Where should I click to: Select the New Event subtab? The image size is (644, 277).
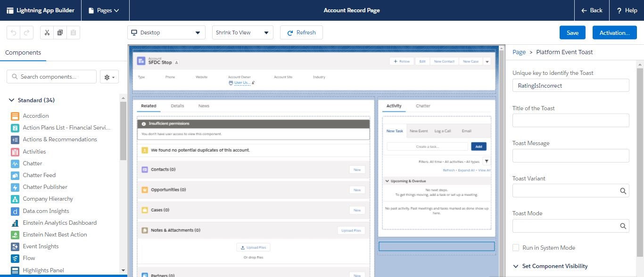pos(419,131)
